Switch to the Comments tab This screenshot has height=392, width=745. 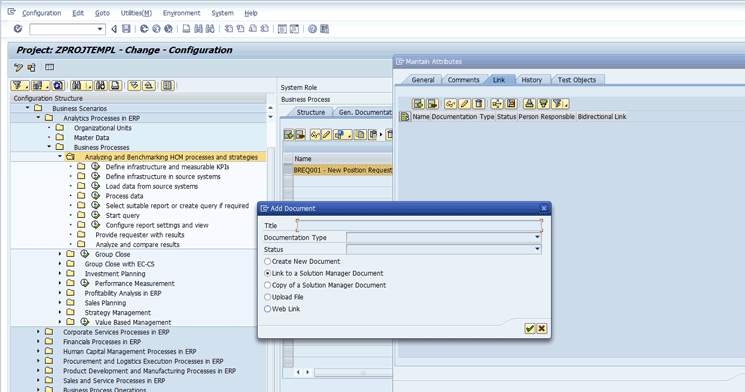pos(463,80)
